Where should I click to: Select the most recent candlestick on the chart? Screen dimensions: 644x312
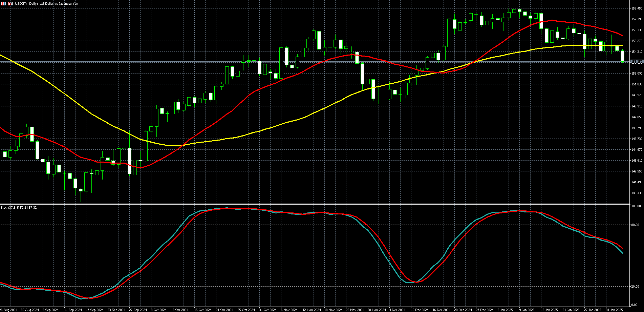(622, 56)
